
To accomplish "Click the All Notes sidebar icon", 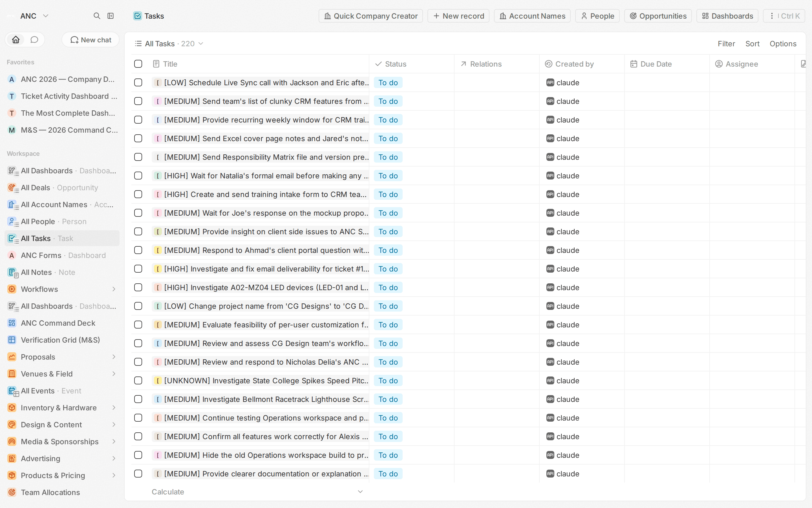I will (x=12, y=272).
